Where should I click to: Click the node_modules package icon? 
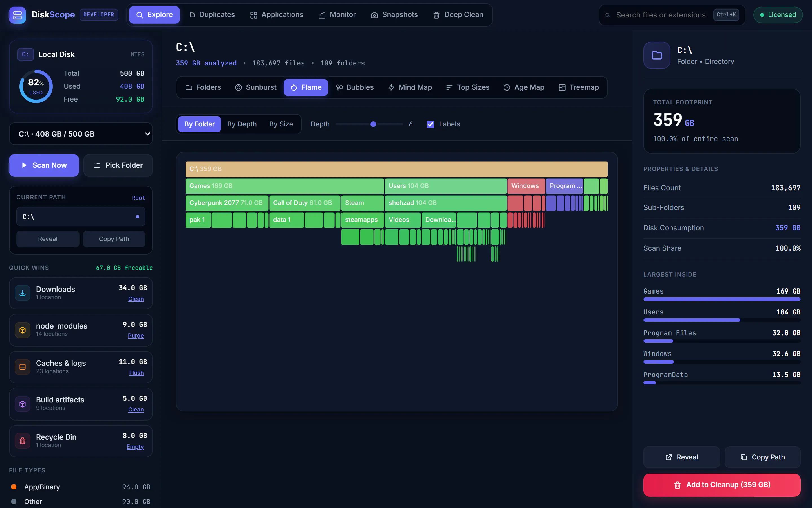[23, 330]
